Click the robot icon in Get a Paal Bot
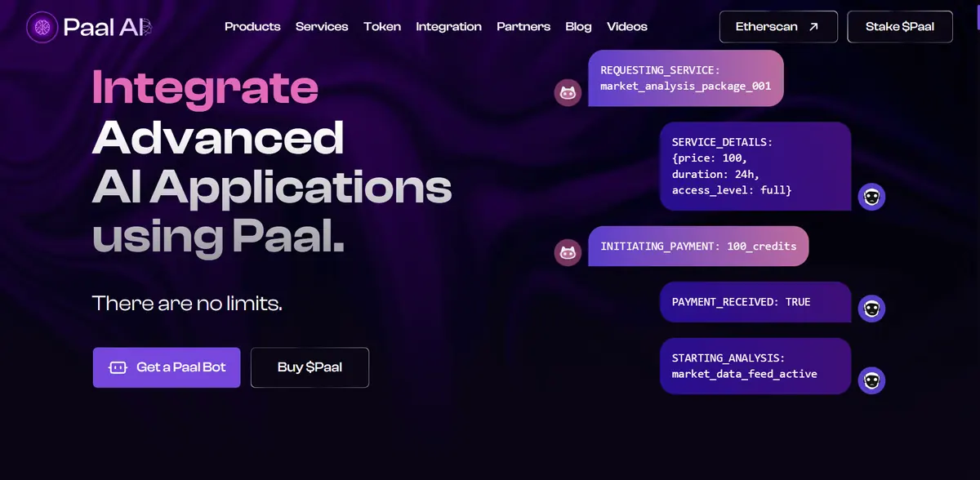This screenshot has height=480, width=980. (x=118, y=367)
